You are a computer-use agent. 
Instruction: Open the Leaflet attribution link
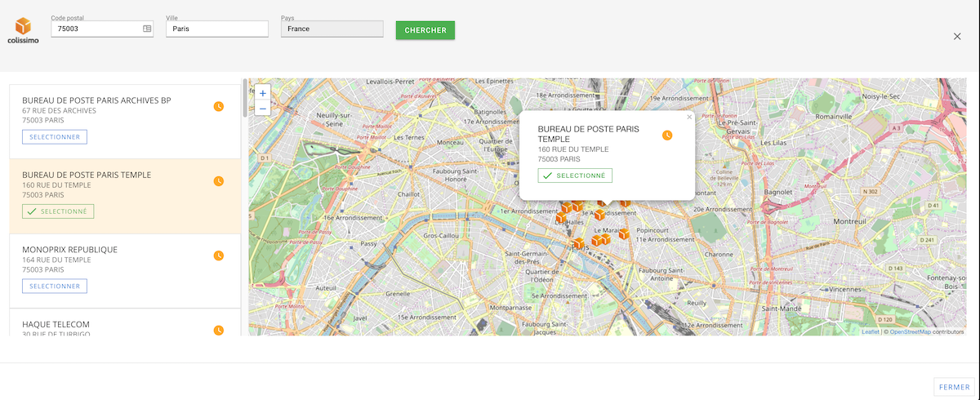coord(870,332)
